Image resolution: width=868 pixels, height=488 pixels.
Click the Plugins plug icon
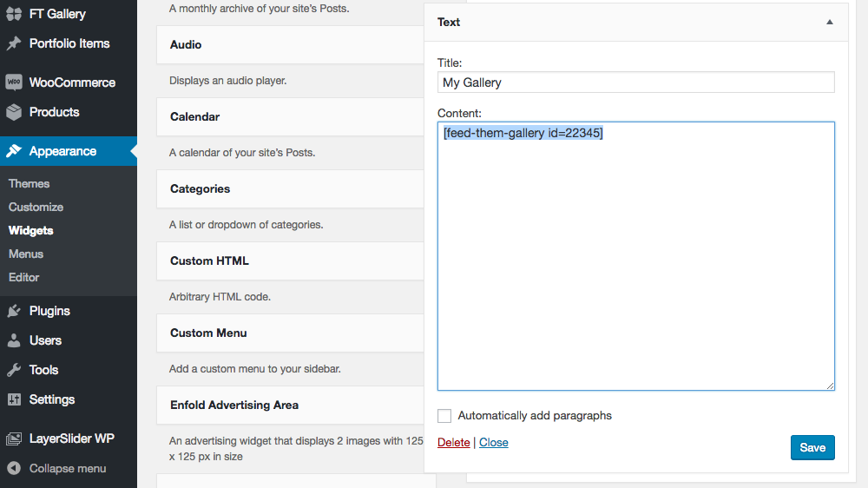14,311
